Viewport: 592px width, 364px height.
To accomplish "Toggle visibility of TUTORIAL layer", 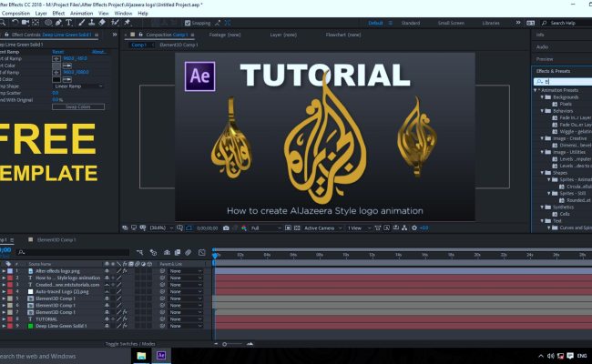I will point(107,319).
